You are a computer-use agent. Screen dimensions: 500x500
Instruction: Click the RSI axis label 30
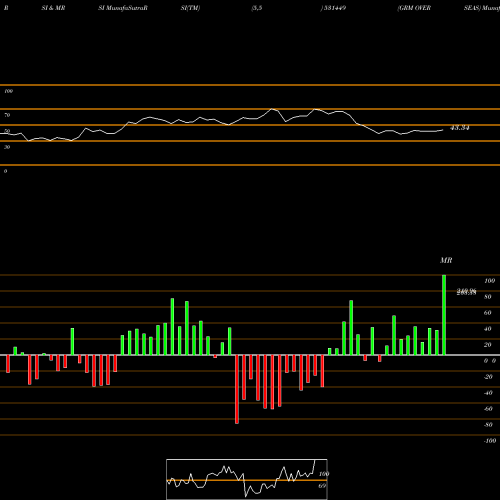click(x=7, y=147)
